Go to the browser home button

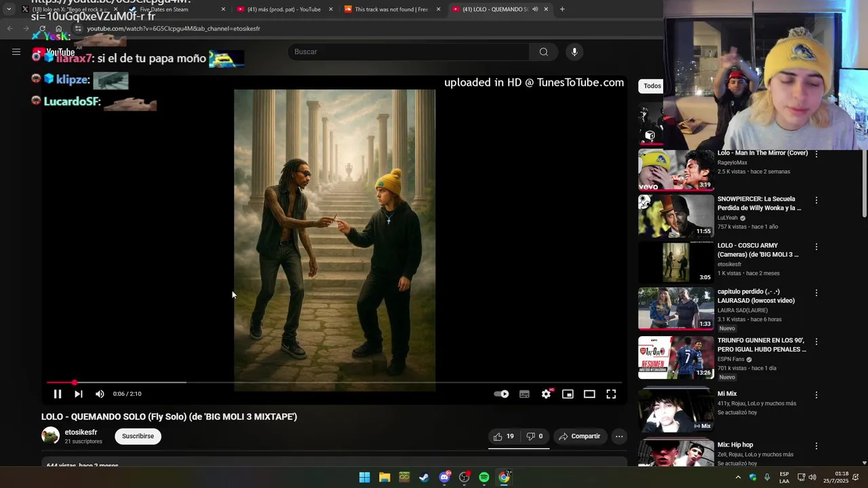(59, 28)
